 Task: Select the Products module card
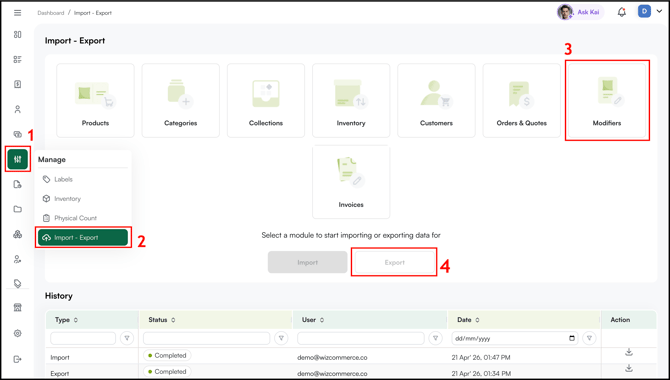pos(95,100)
